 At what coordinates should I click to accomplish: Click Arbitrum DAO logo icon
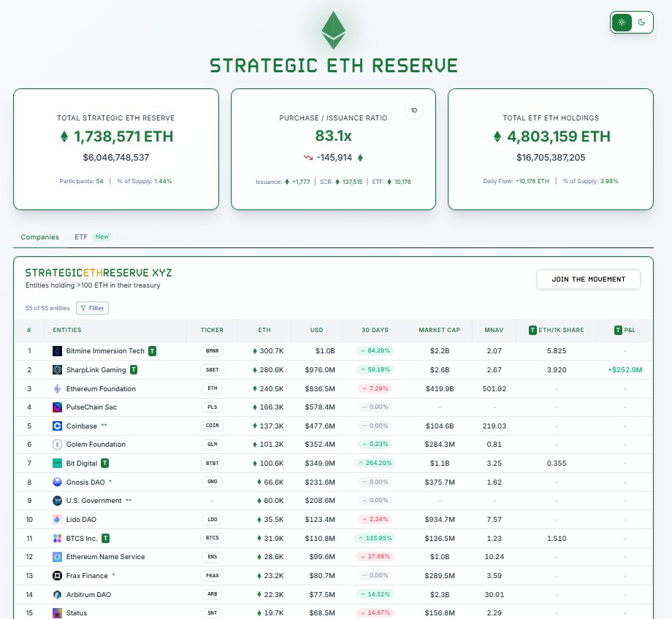coord(57,594)
